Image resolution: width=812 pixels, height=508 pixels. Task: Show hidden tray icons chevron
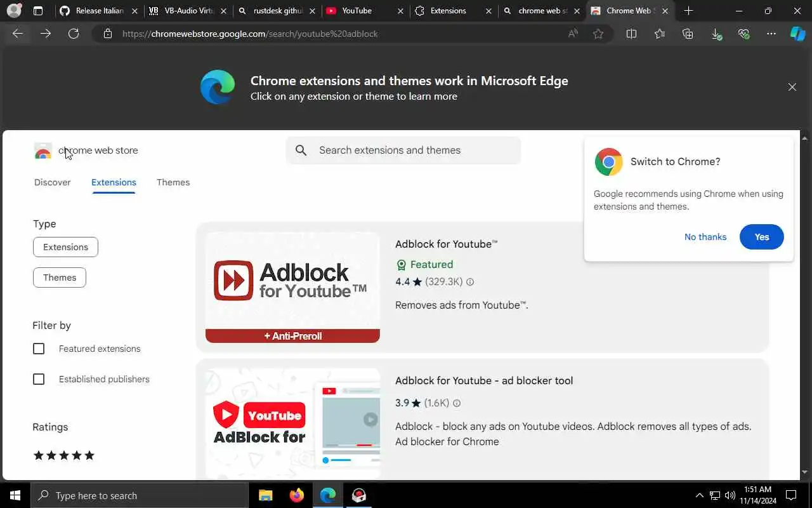pyautogui.click(x=700, y=495)
